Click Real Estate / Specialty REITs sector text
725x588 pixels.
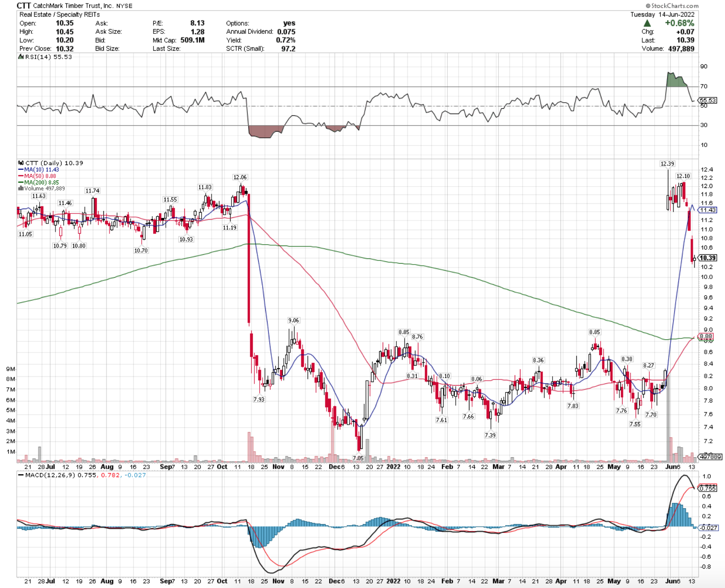coord(59,15)
